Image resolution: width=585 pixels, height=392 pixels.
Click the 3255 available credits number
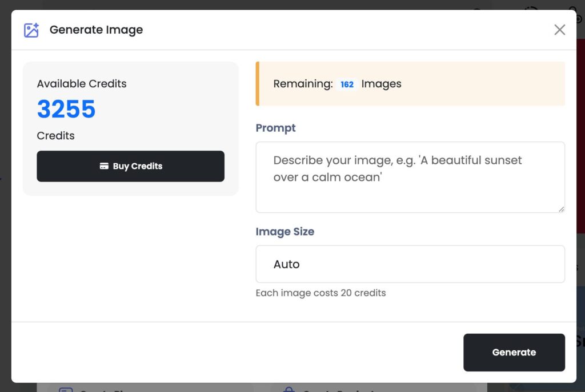coord(66,109)
